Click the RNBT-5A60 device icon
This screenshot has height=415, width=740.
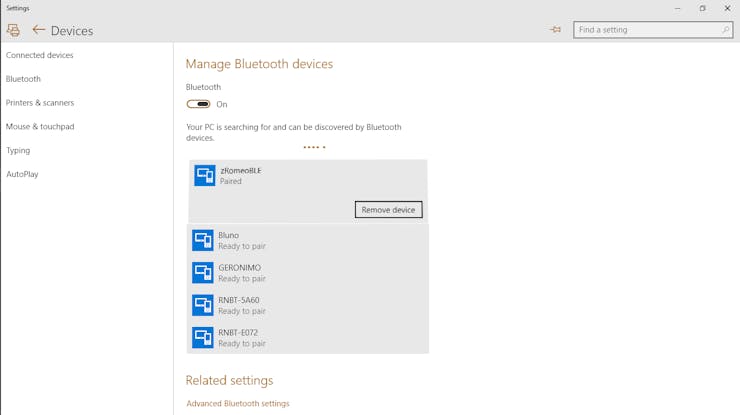click(x=203, y=305)
